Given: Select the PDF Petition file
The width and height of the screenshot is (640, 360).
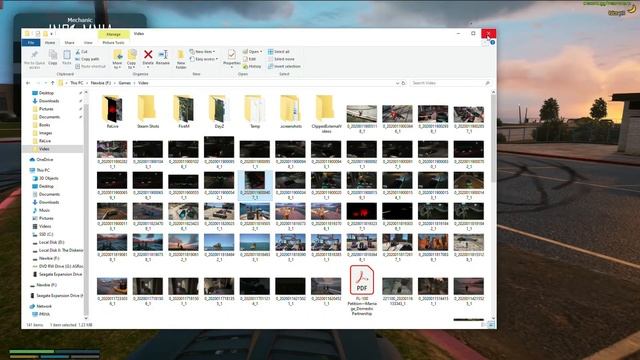Looking at the screenshot, I should tap(362, 290).
